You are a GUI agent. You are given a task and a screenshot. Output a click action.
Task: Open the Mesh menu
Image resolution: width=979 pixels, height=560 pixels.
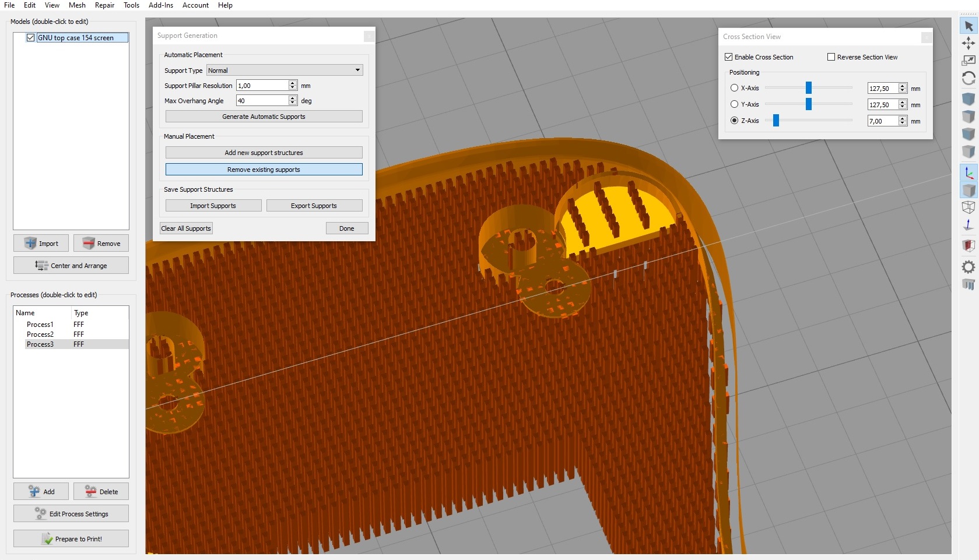pyautogui.click(x=77, y=5)
